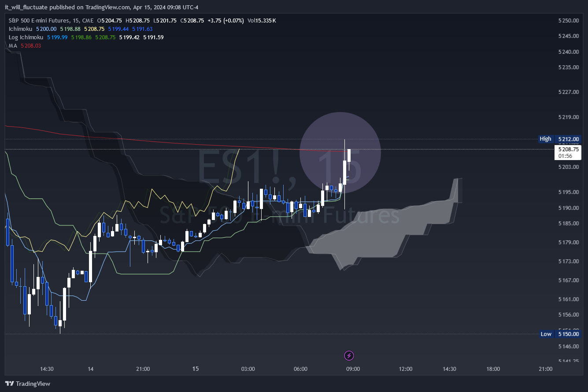Click the close value C5208.75 in the legend
Screen dimensions: 588x392
192,21
